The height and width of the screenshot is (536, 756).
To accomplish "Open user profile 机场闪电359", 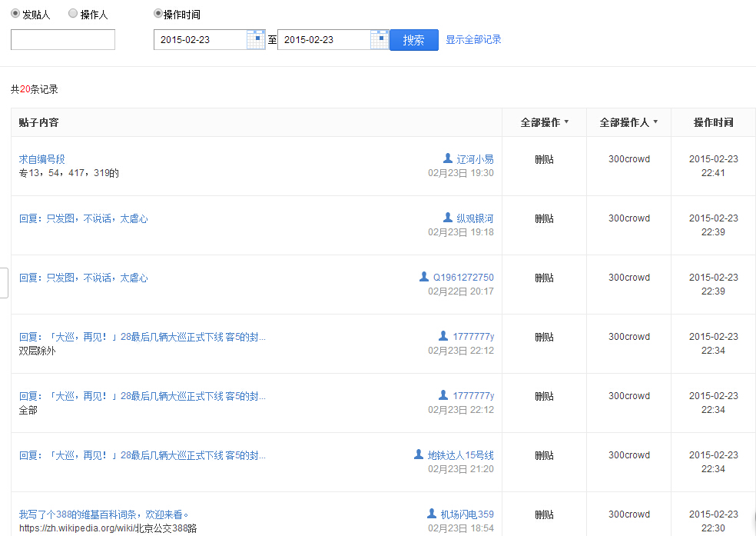I will pyautogui.click(x=467, y=514).
